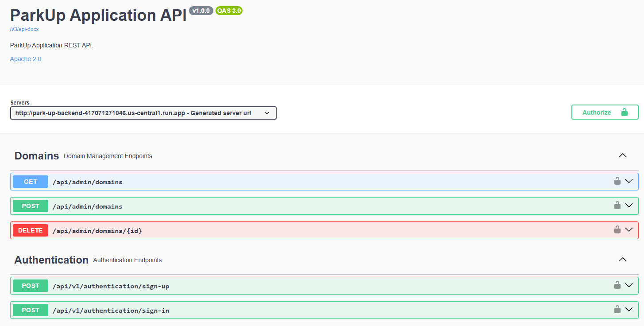The image size is (644, 326).
Task: Click the Authorize button
Action: [605, 112]
